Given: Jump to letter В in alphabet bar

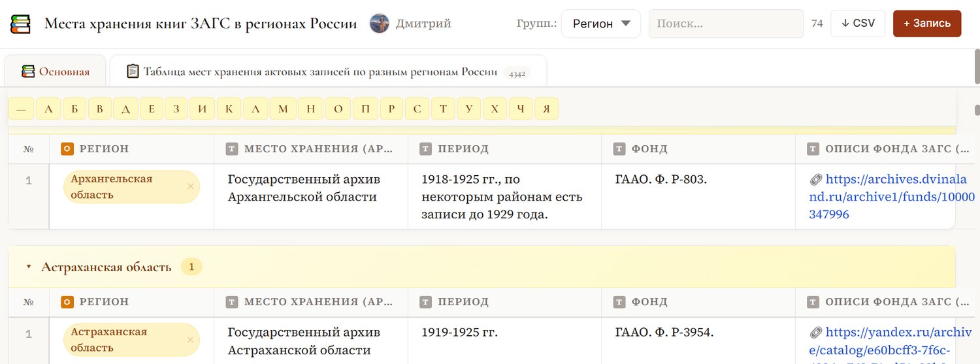Looking at the screenshot, I should (99, 109).
